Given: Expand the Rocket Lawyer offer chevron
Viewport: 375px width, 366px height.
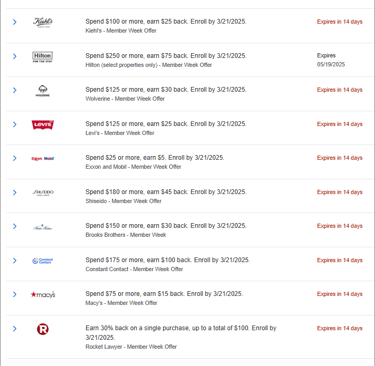Looking at the screenshot, I should [15, 329].
